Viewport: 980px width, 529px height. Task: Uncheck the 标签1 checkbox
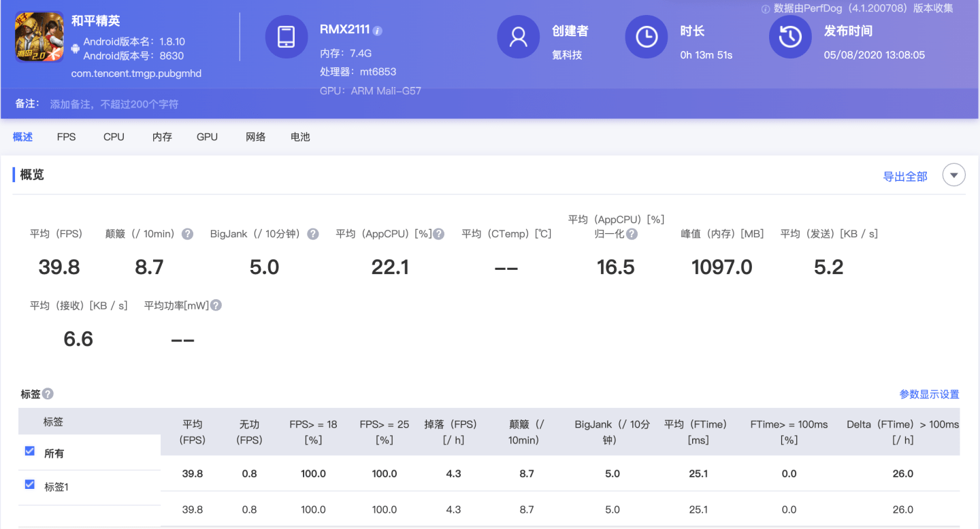point(29,484)
